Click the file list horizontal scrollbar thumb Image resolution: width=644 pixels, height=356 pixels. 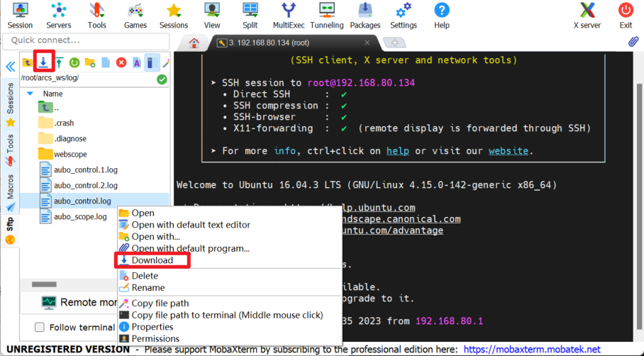(44, 284)
